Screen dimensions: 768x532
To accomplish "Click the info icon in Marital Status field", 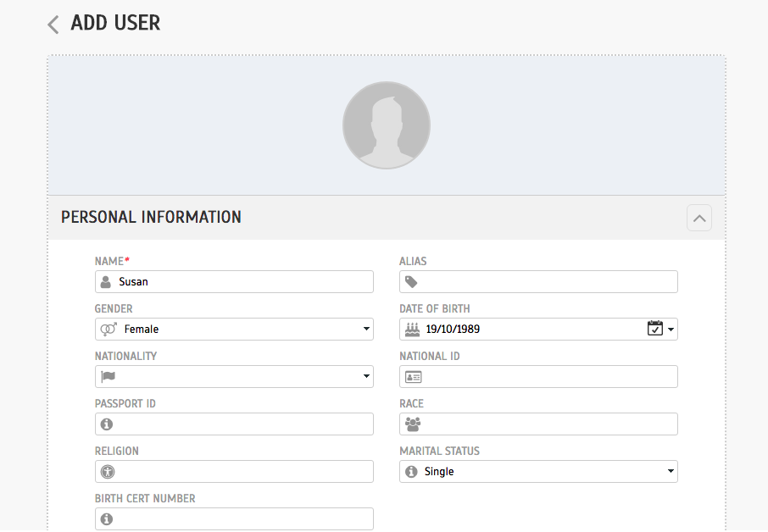I will (x=411, y=471).
